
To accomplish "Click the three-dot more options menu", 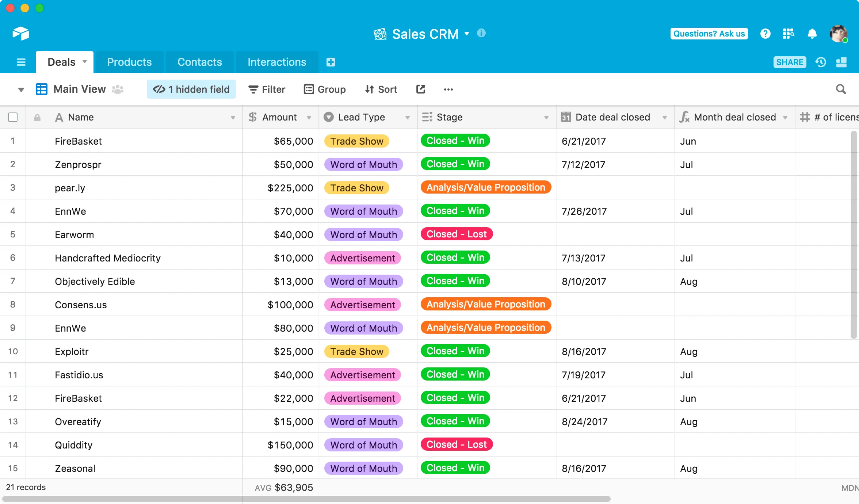I will [x=448, y=89].
